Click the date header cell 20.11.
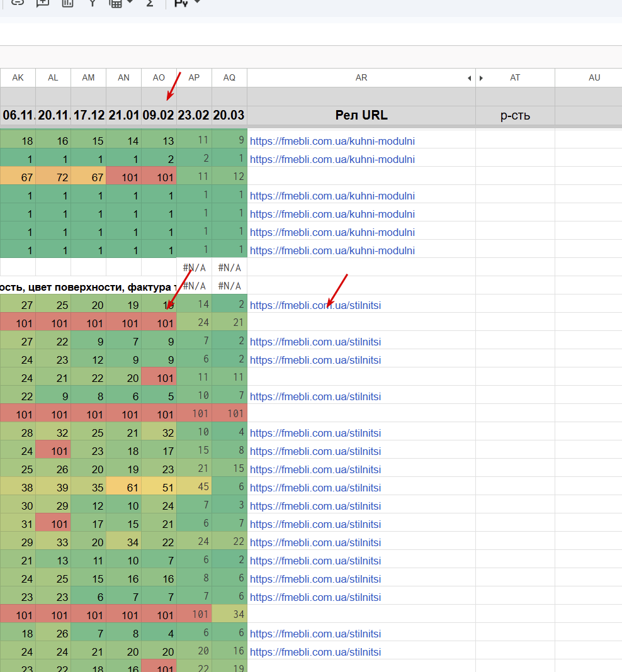Screen dimensions: 622x672 tap(53, 115)
